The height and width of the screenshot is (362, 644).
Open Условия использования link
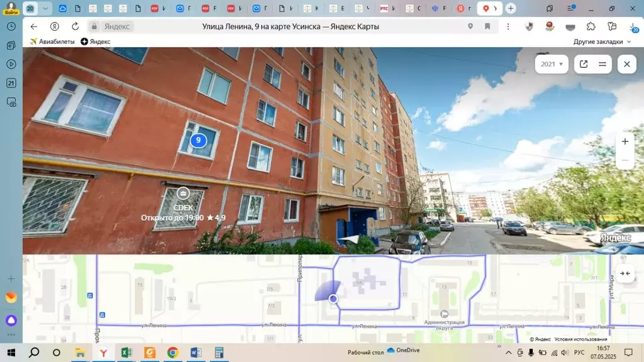tap(580, 339)
